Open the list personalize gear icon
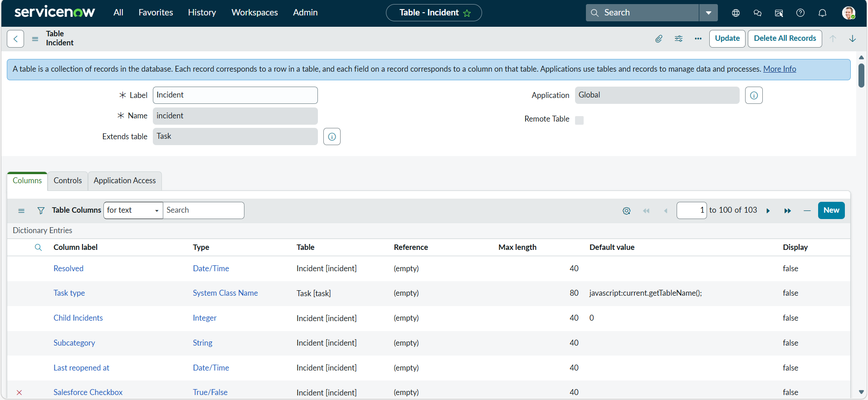868x400 pixels. (626, 210)
